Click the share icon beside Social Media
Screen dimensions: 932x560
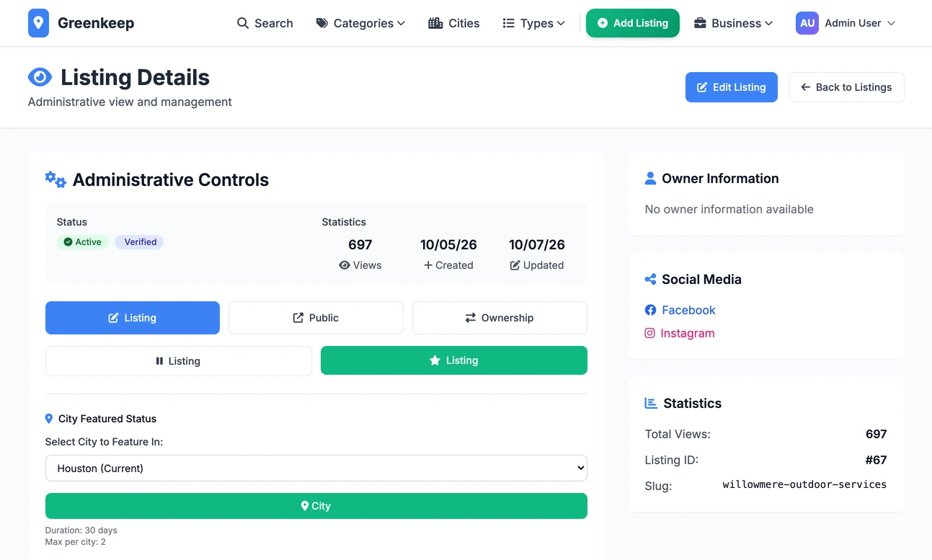pos(650,279)
